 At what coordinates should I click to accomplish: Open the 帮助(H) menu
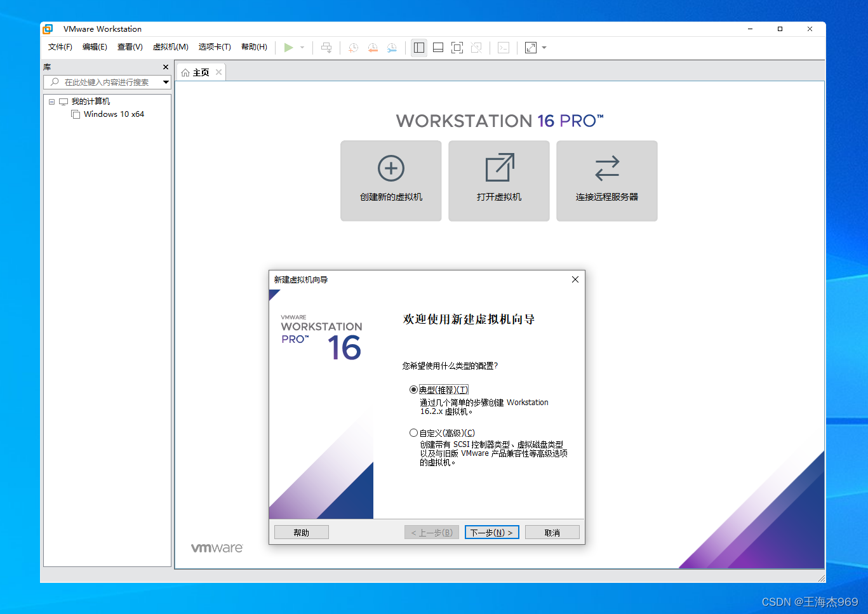(x=254, y=47)
